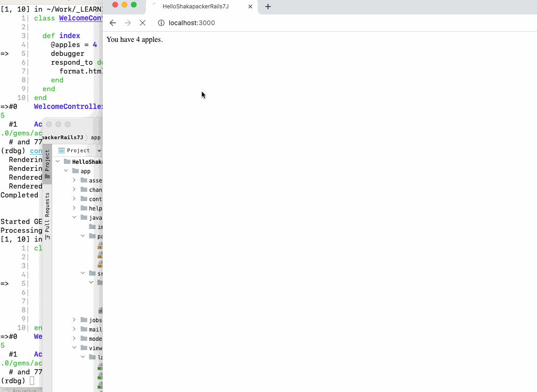View site information for localhost:3000
Screen dimensions: 537x392
tap(161, 22)
